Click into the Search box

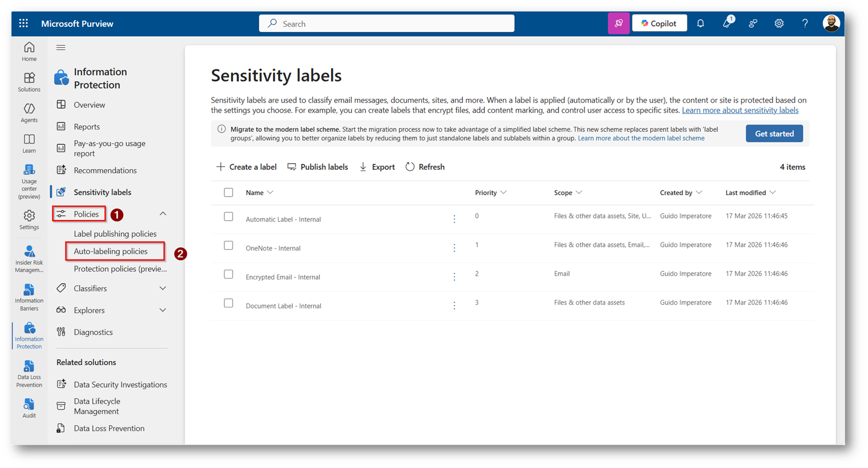[387, 23]
